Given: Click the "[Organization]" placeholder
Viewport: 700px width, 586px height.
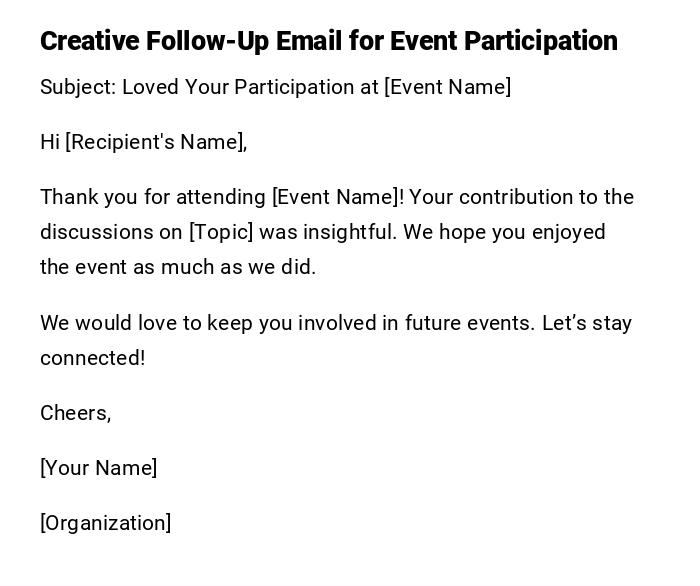Looking at the screenshot, I should click(x=106, y=523).
